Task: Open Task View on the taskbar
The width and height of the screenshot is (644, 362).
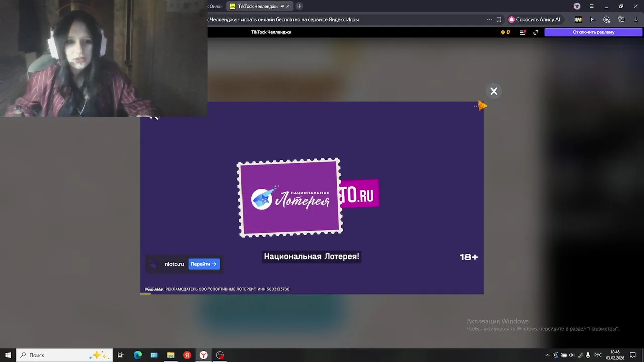Action: tap(121, 355)
